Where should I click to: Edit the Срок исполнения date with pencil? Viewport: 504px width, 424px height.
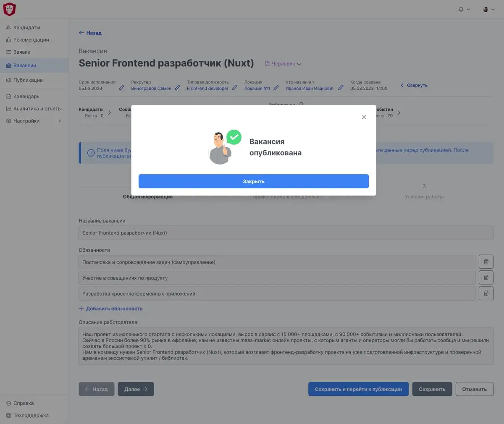(x=122, y=88)
